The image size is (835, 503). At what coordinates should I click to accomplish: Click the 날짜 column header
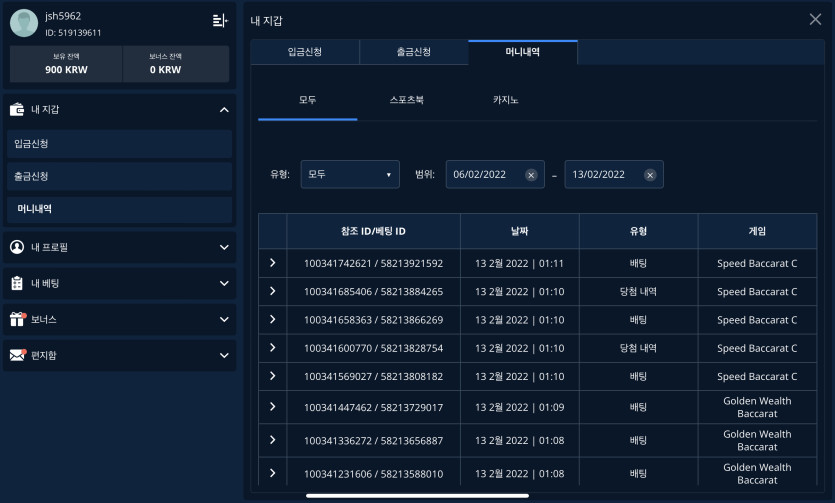pos(520,231)
